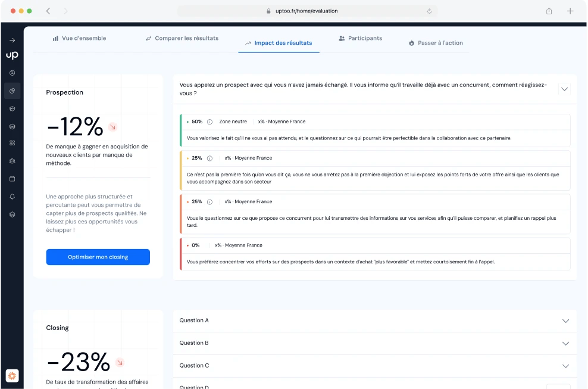Reload the page using the refresh icon
The width and height of the screenshot is (588, 389).
429,11
